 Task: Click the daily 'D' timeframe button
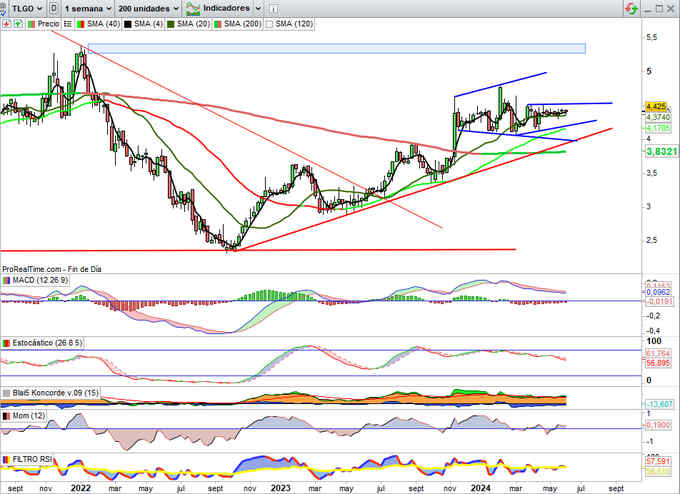pyautogui.click(x=53, y=8)
